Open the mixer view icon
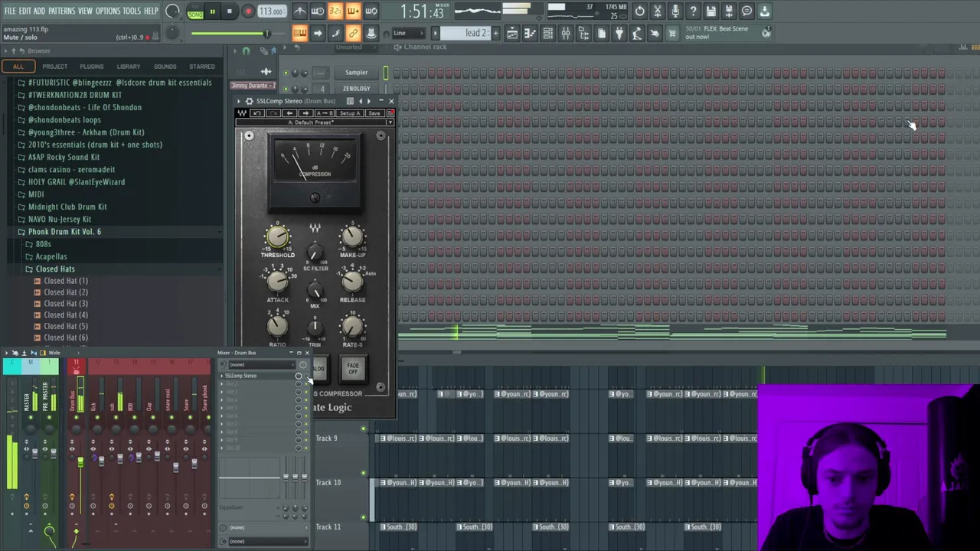 (566, 33)
